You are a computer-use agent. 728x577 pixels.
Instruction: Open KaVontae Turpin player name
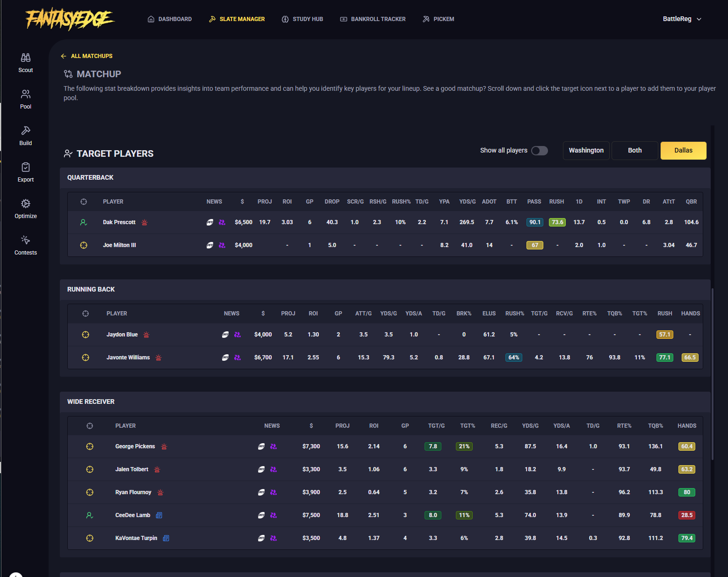point(136,538)
